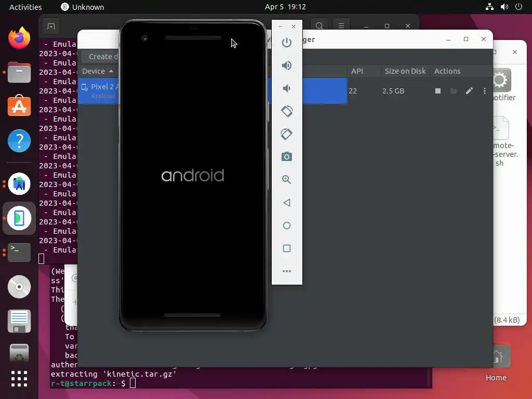Image resolution: width=532 pixels, height=399 pixels.
Task: Open Help from dock
Action: pyautogui.click(x=19, y=141)
